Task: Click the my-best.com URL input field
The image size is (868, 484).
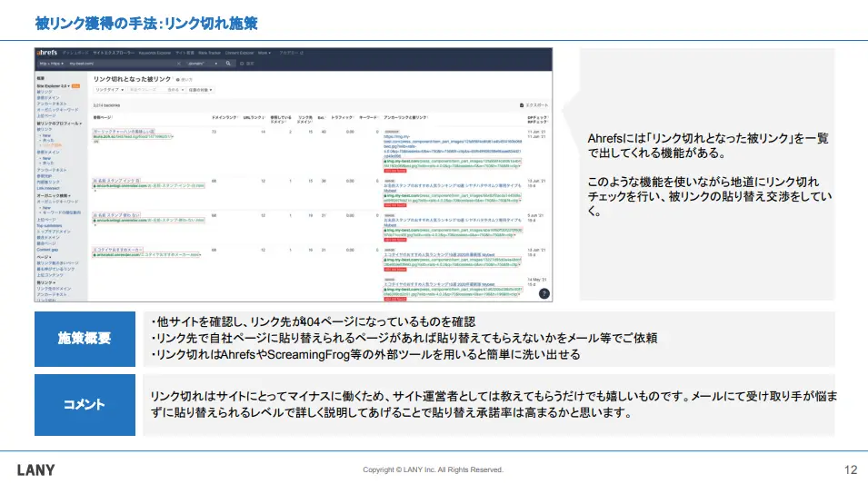Action: tap(121, 64)
